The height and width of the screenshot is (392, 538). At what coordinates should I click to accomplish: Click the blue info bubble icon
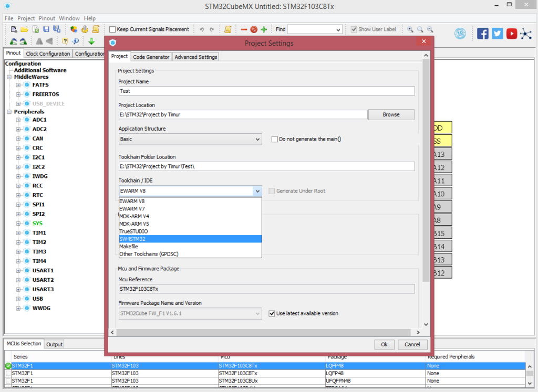pos(76,41)
